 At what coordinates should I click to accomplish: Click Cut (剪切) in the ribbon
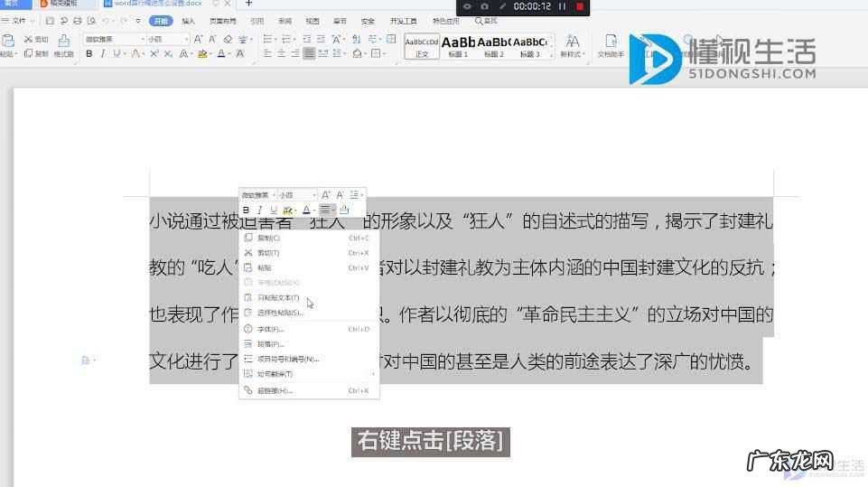(36, 40)
